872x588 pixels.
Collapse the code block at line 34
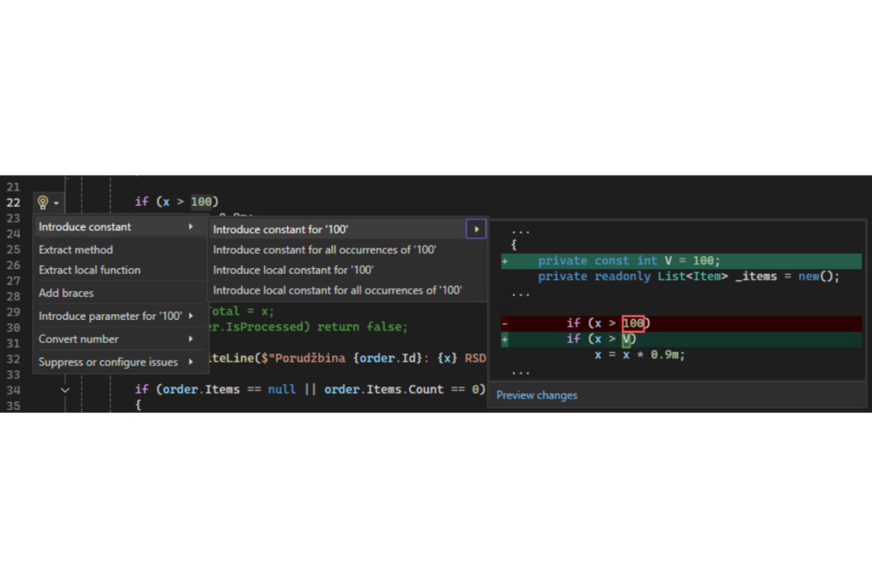click(x=65, y=390)
